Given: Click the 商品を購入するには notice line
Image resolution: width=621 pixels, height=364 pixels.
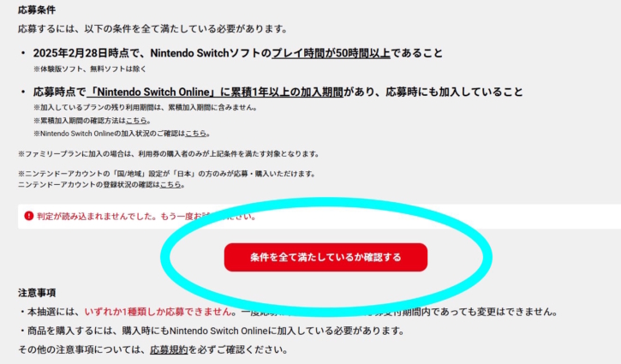Looking at the screenshot, I should tap(211, 331).
